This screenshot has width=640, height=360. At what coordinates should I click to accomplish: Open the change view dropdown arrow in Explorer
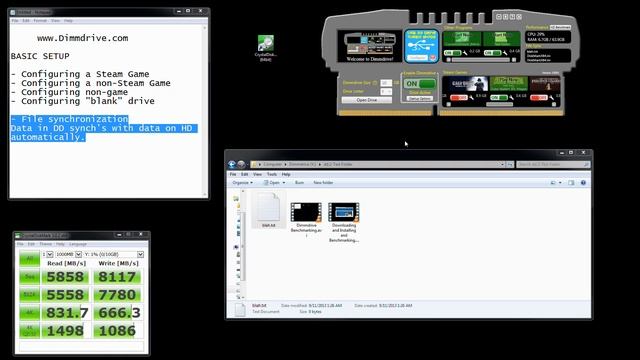click(x=560, y=183)
